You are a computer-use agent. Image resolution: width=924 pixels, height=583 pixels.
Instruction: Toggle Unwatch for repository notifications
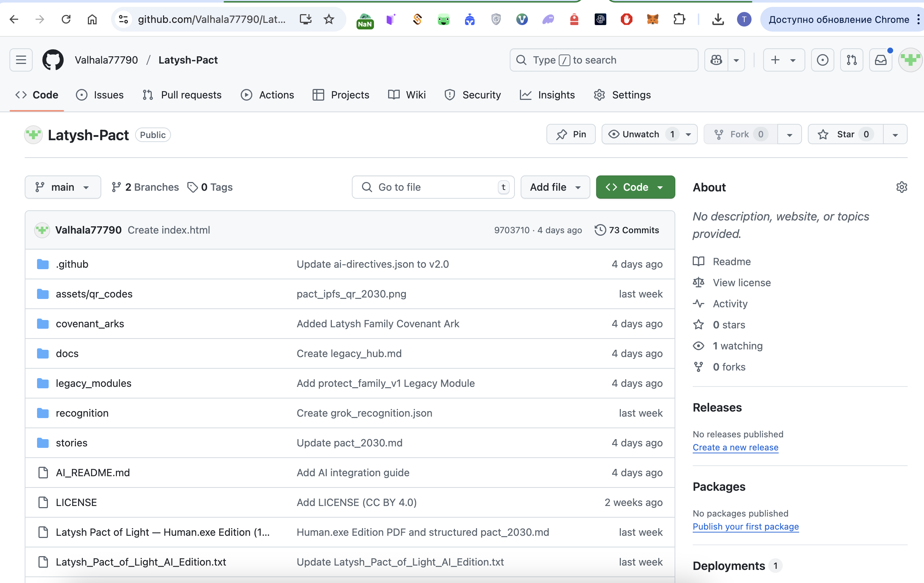click(640, 134)
